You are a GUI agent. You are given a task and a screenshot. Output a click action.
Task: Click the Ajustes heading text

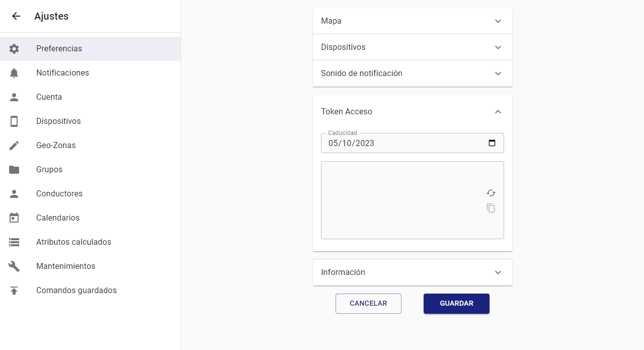[x=51, y=16]
